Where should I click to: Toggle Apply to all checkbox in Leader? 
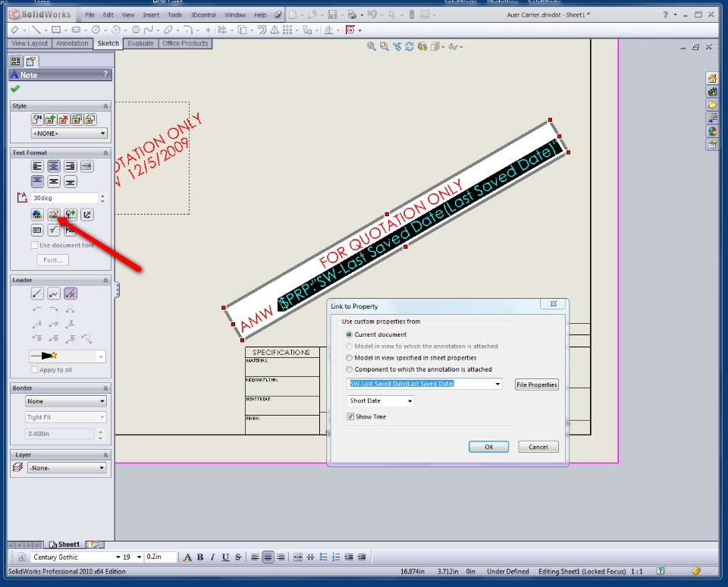pyautogui.click(x=34, y=369)
